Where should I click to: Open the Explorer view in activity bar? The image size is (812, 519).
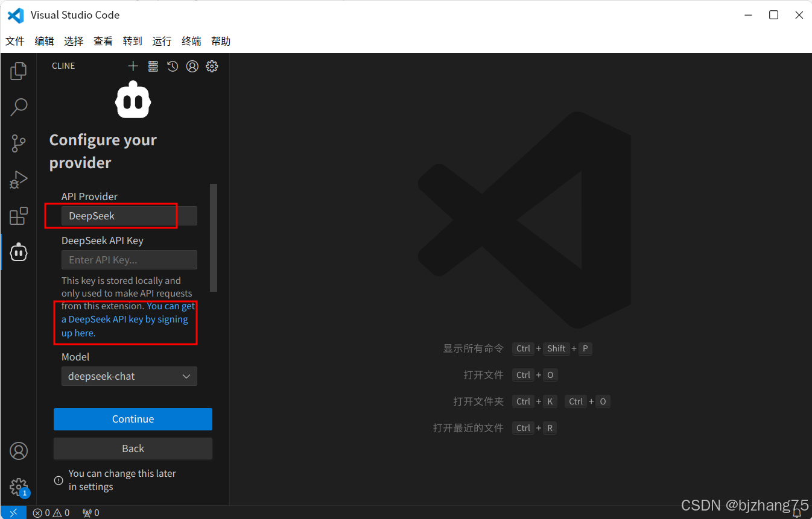pyautogui.click(x=19, y=71)
